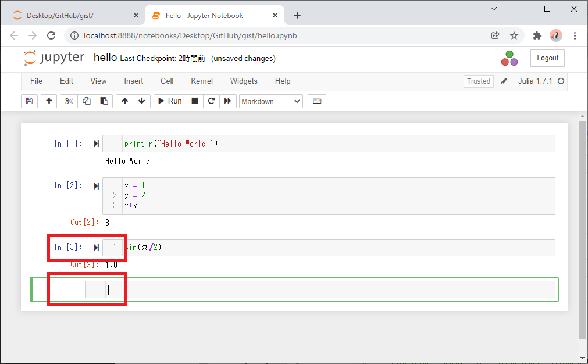
Task: Move selected cell down arrow
Action: pyautogui.click(x=142, y=101)
